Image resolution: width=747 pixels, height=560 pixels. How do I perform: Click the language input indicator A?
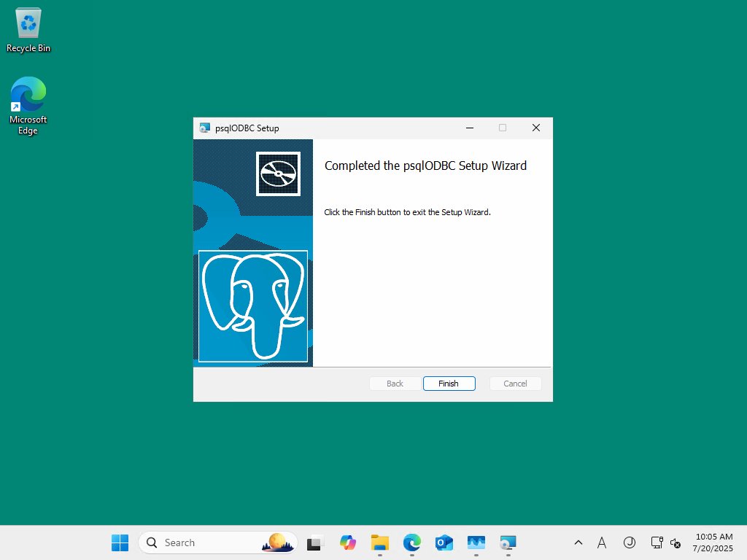(x=602, y=542)
